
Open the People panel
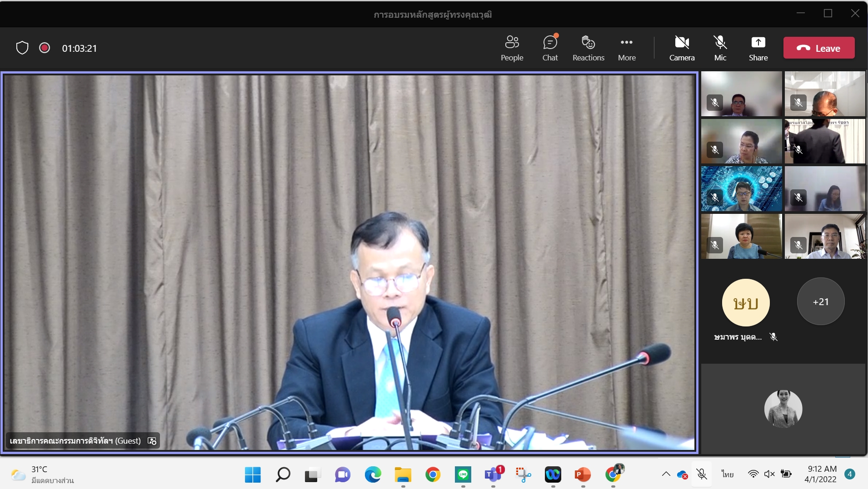(512, 48)
